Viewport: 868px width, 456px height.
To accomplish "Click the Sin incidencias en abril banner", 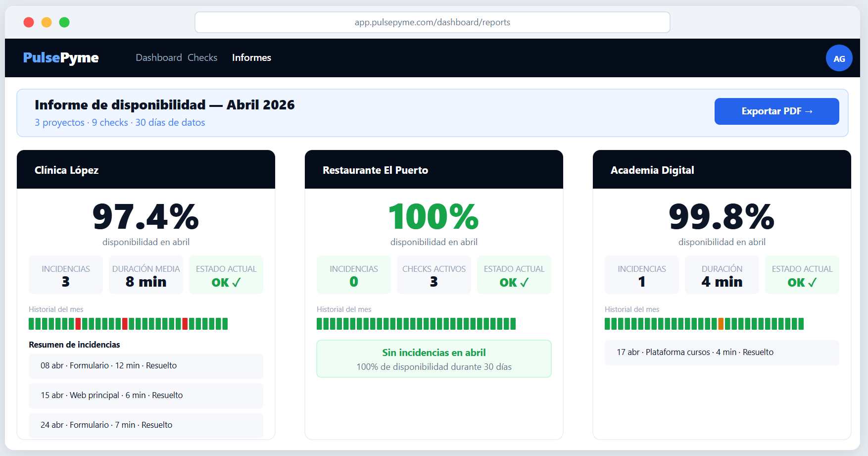I will pos(434,359).
